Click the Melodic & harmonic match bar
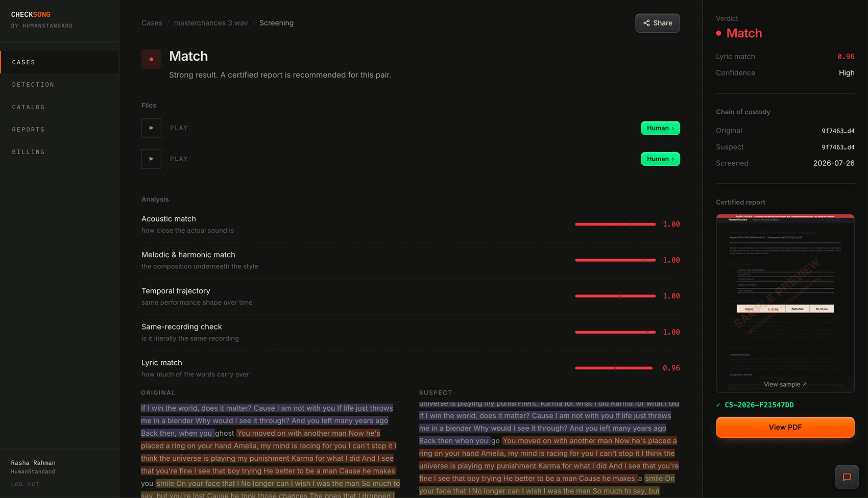This screenshot has height=498, width=868. (x=615, y=260)
